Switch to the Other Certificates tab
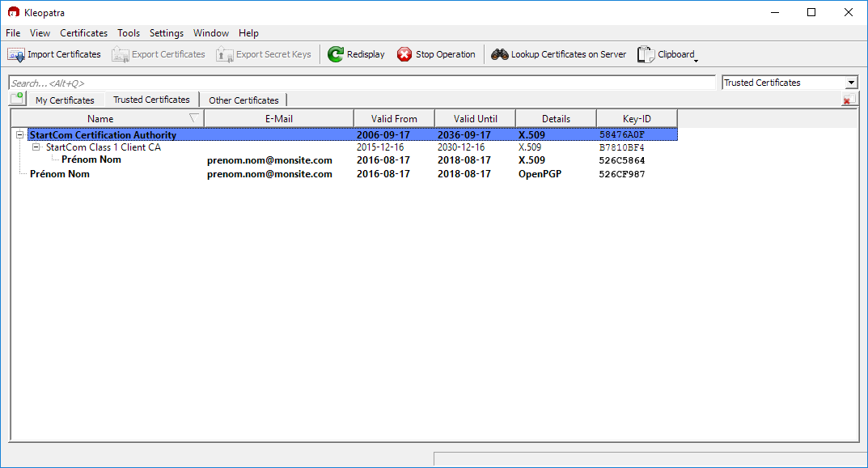868x468 pixels. pyautogui.click(x=243, y=100)
